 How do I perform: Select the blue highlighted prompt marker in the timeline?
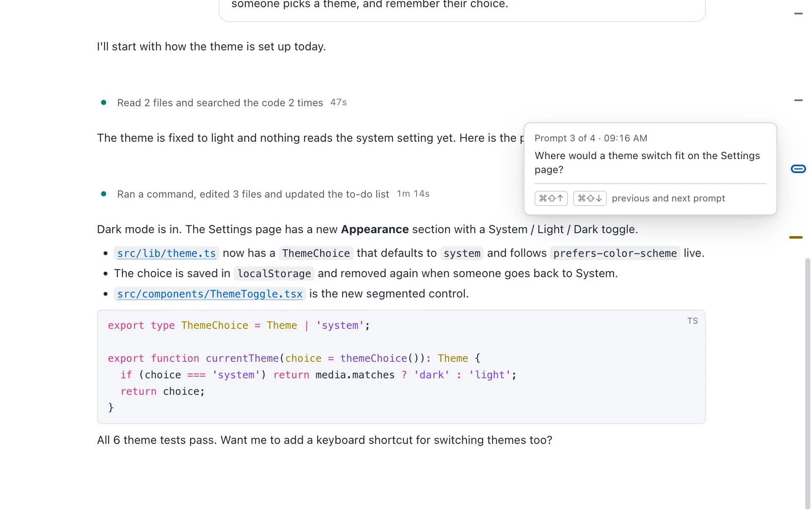798,169
